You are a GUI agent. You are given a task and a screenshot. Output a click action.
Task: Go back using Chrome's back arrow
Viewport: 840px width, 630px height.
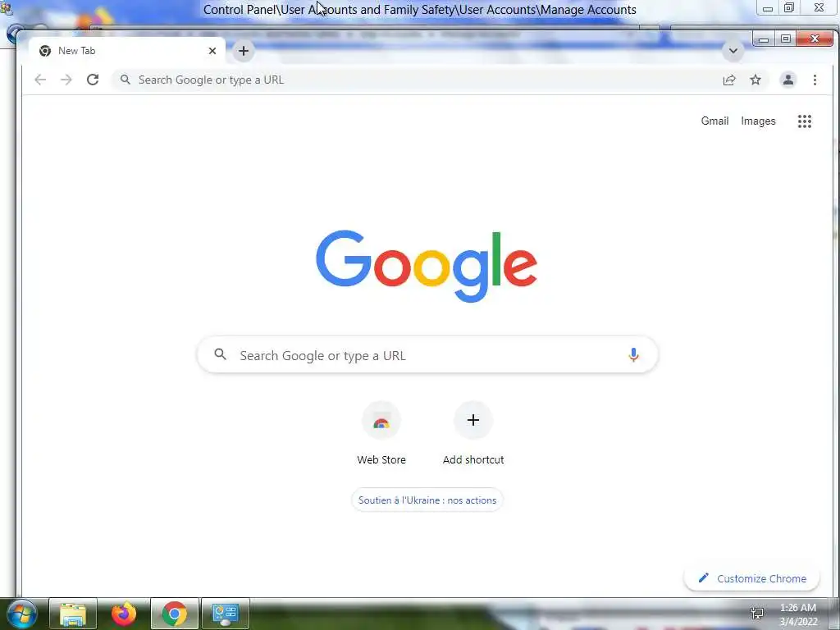click(x=40, y=80)
